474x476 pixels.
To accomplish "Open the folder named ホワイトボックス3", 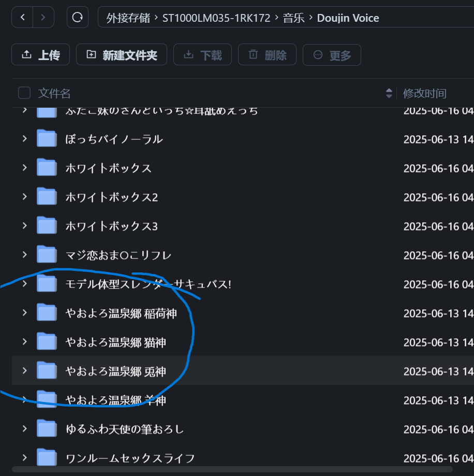I will point(112,226).
